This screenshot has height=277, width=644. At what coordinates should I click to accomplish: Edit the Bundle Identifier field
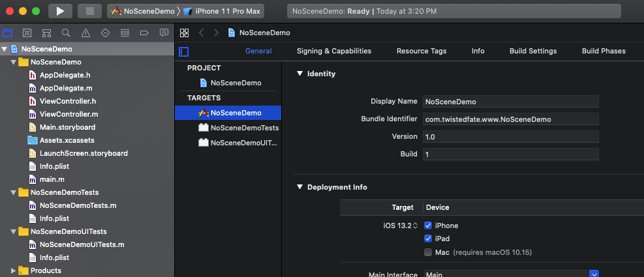[511, 119]
